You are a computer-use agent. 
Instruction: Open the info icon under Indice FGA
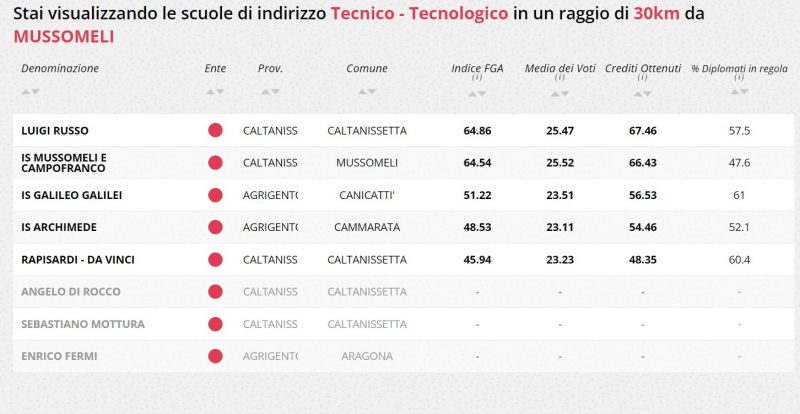point(477,78)
